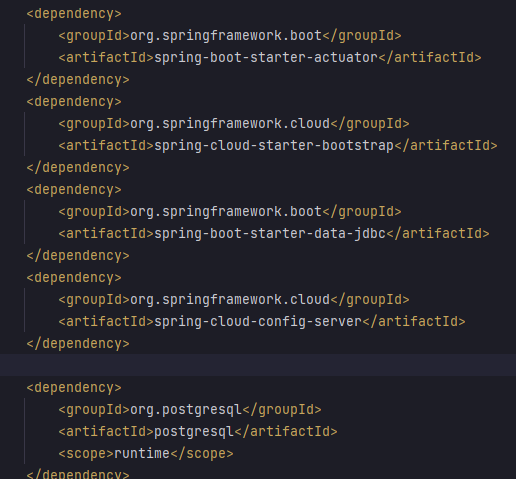Click the first org.springframework.boot groupId value
This screenshot has width=516, height=479.
(226, 36)
